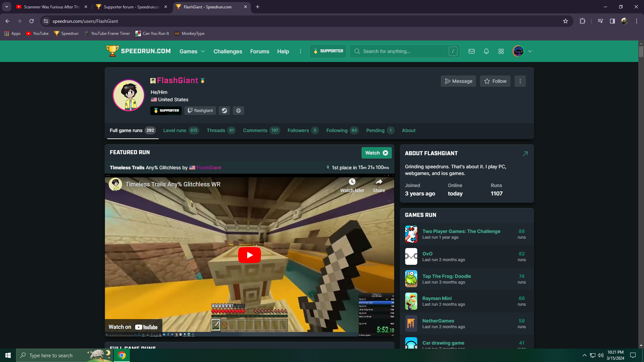644x362 pixels.
Task: Open Challenges in the navigation
Action: (228, 51)
